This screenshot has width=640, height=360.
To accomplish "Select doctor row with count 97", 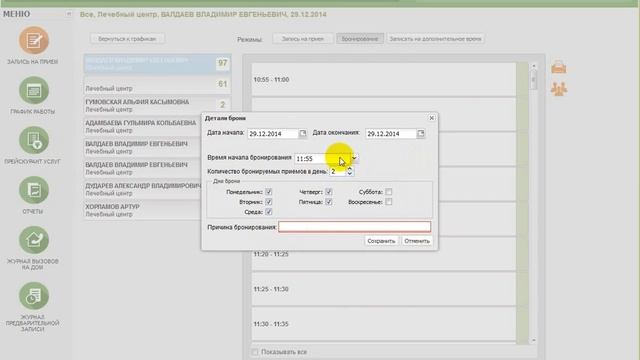I will tap(158, 64).
